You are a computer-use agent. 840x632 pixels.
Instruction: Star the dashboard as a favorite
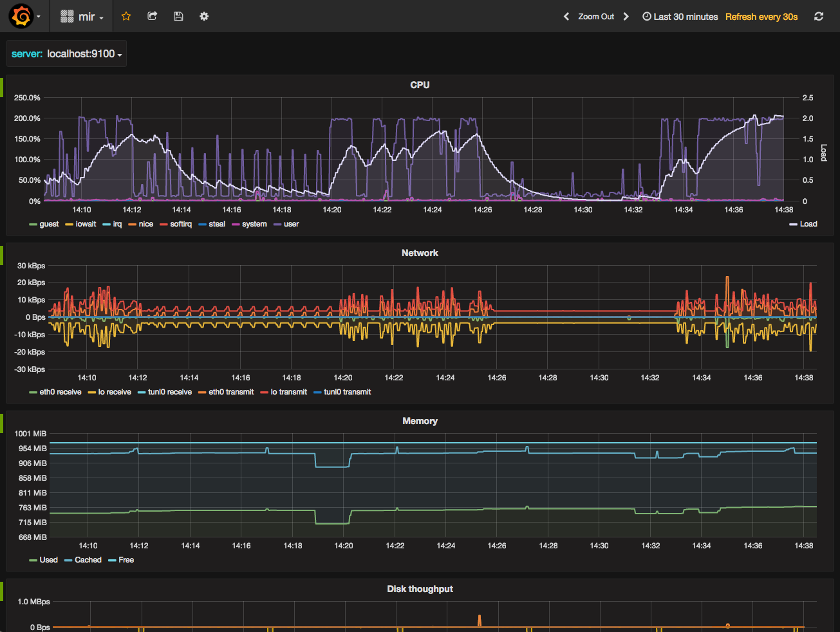[x=126, y=16]
